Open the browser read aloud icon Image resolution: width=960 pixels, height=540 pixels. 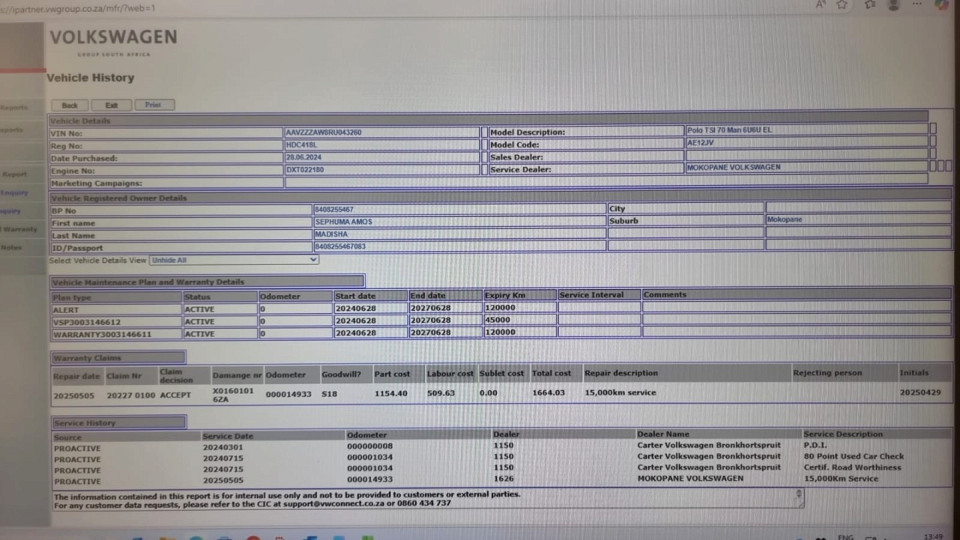(x=819, y=5)
